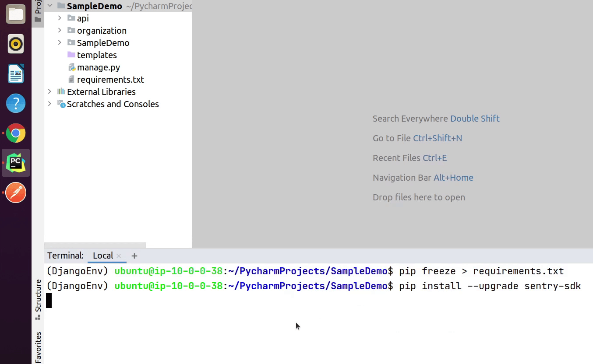Select the Local terminal tab
Screen dimensions: 593x364
point(103,256)
